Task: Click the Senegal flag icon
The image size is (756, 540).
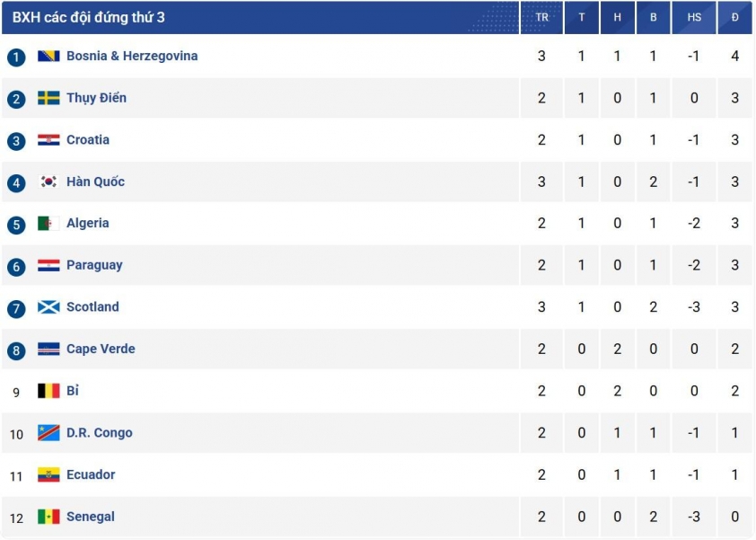Action: [x=48, y=517]
